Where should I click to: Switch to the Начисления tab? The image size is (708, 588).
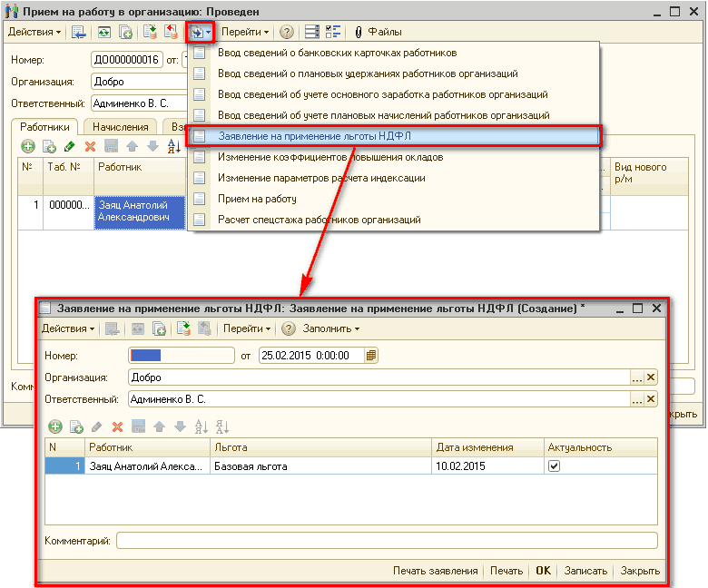pos(120,128)
